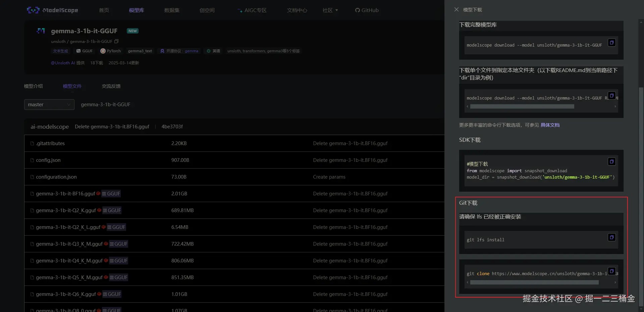Open the configuration.json file
Screen dimensions: 644x312
[x=56, y=177]
